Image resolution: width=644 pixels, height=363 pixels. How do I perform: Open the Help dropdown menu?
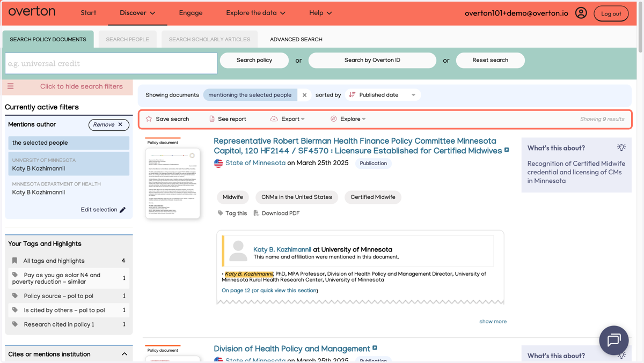(x=320, y=13)
